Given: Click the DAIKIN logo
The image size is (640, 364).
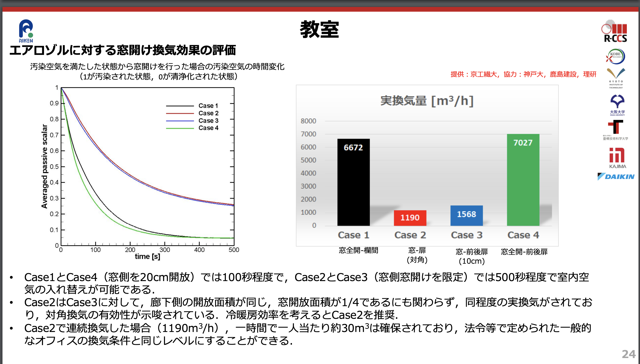Looking at the screenshot, I should click(x=616, y=177).
